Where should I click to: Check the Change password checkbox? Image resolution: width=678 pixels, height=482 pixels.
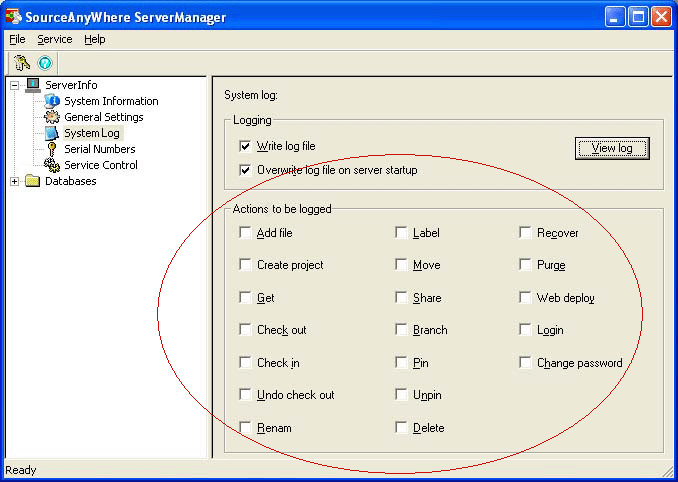tap(526, 363)
